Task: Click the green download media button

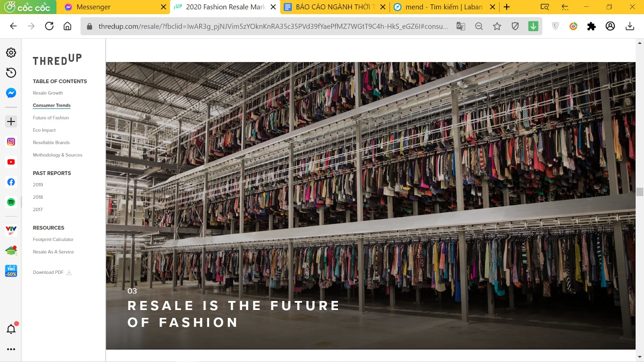Action: [533, 26]
